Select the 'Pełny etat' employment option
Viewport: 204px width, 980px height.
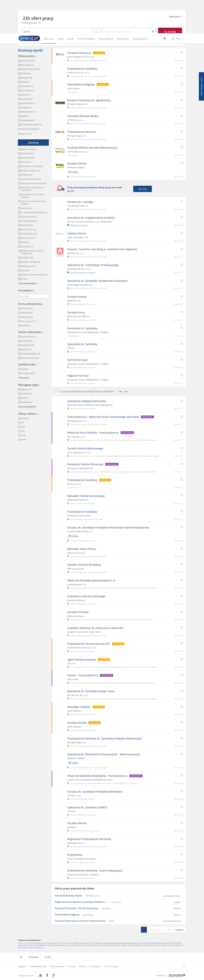(x=19, y=313)
